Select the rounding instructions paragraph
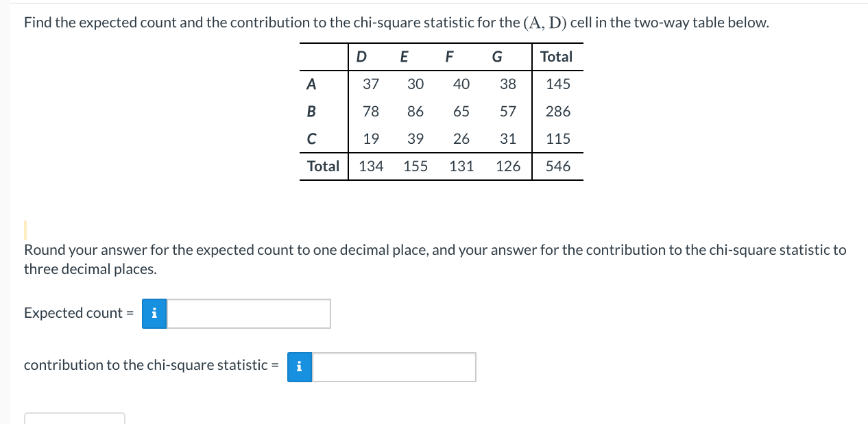 pyautogui.click(x=434, y=259)
